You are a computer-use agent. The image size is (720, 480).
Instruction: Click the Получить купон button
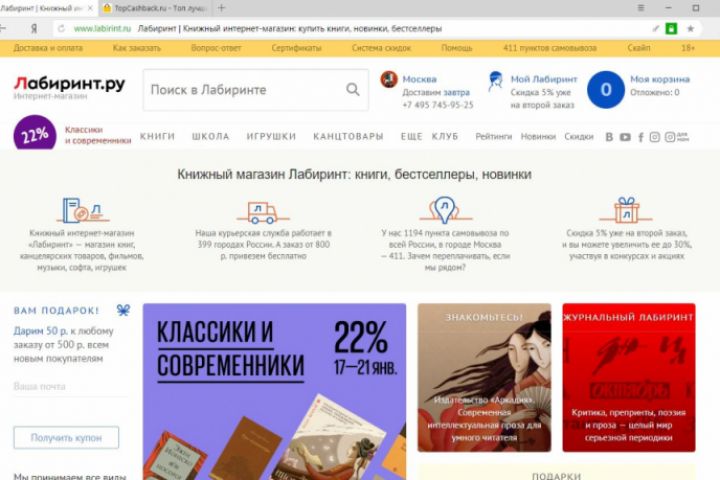click(x=66, y=438)
